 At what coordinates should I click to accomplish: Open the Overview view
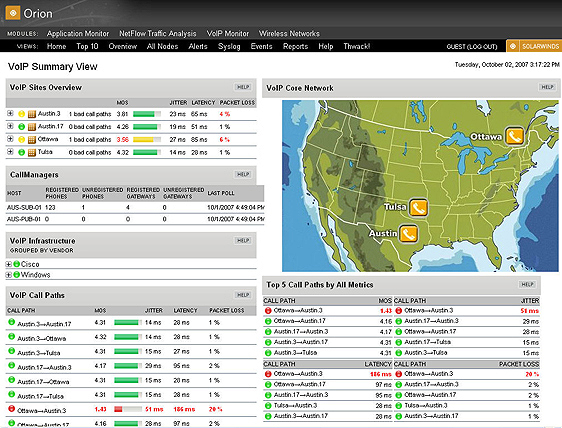[x=123, y=46]
